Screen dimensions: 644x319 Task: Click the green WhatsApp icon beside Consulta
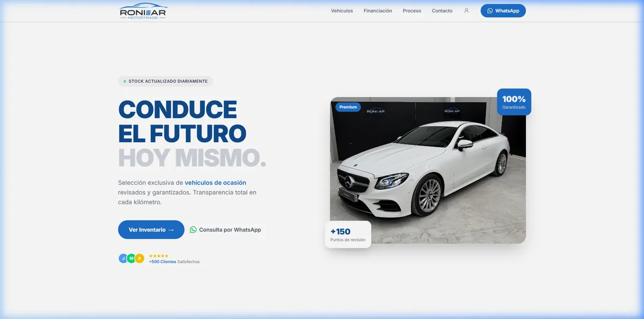coord(193,229)
